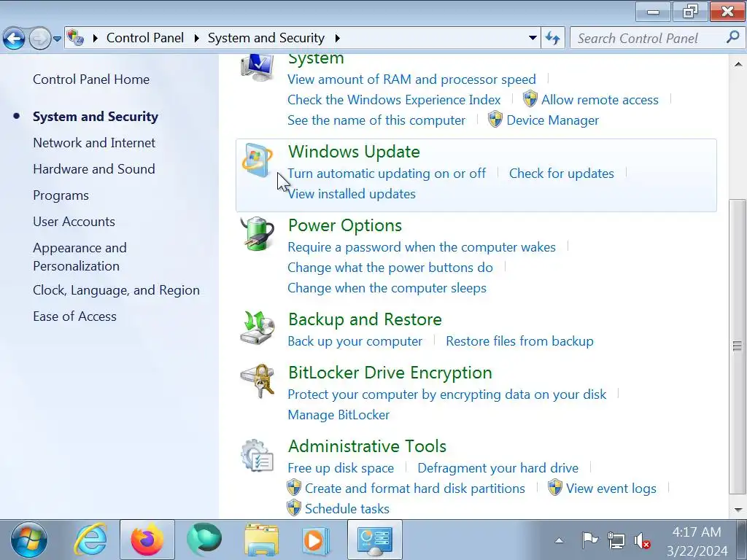This screenshot has width=747, height=560.
Task: Click Defragment your hard drive
Action: [498, 468]
